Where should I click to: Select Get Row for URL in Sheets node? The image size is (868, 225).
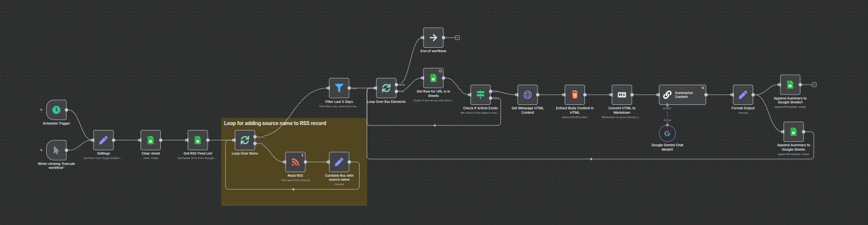coord(433,78)
